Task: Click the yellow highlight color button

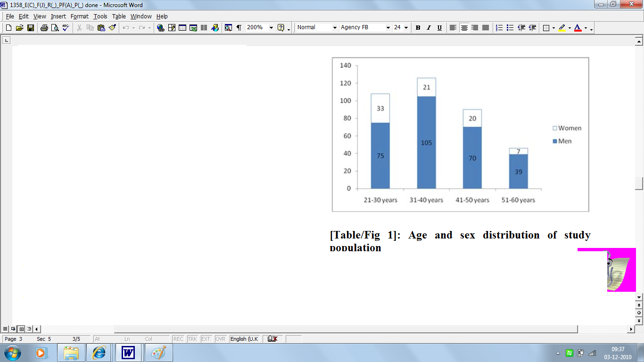Action: pos(562,28)
